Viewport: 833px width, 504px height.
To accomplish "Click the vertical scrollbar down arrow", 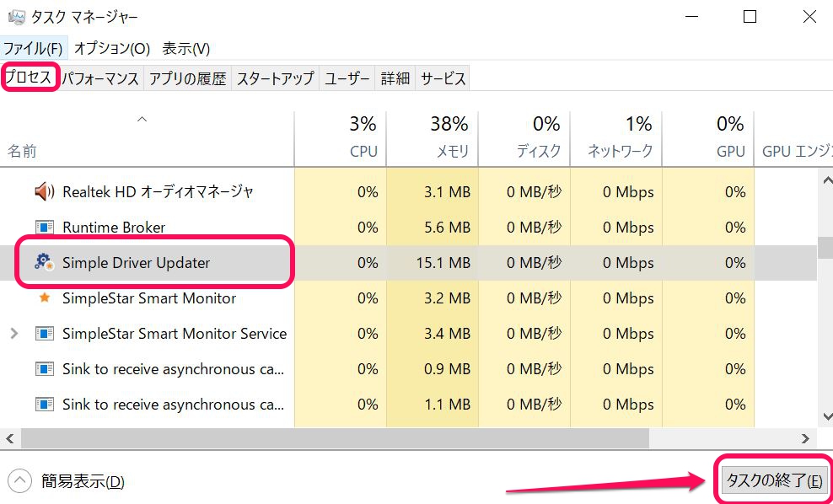I will [825, 417].
